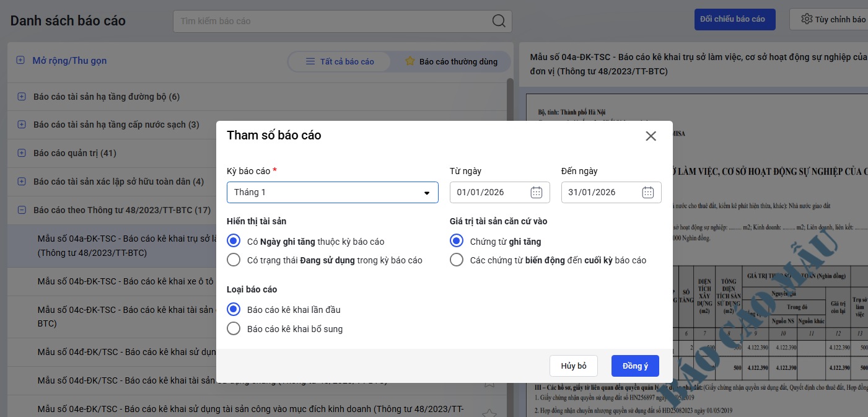Close the 'Tham số báo cáo' dialog
Image resolution: width=868 pixels, height=417 pixels.
click(x=651, y=136)
